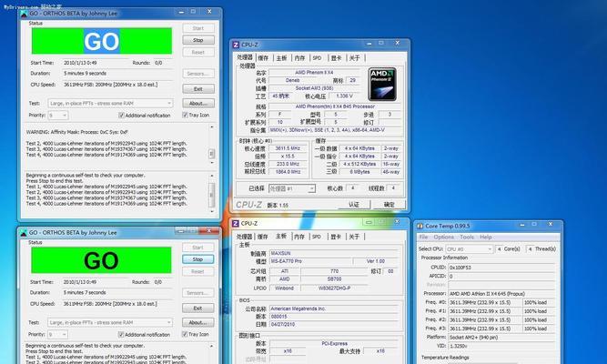Click Freq. #0 value in Core Temp
The height and width of the screenshot is (364, 607).
point(485,302)
